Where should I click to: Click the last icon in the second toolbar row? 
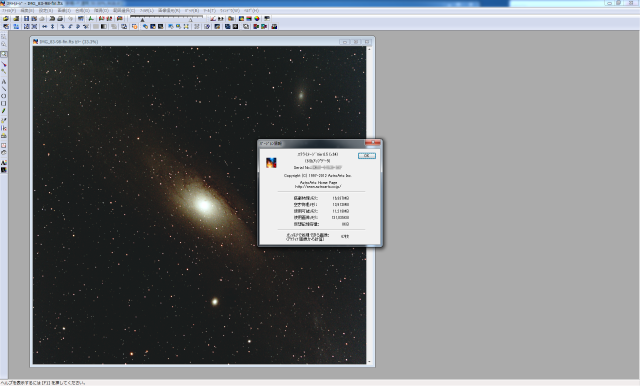(x=274, y=27)
